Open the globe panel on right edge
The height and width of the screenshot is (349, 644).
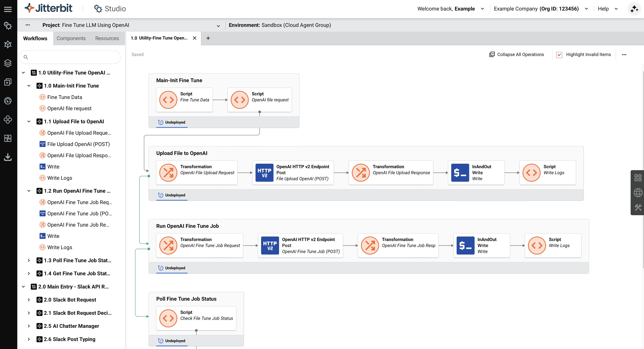click(638, 193)
